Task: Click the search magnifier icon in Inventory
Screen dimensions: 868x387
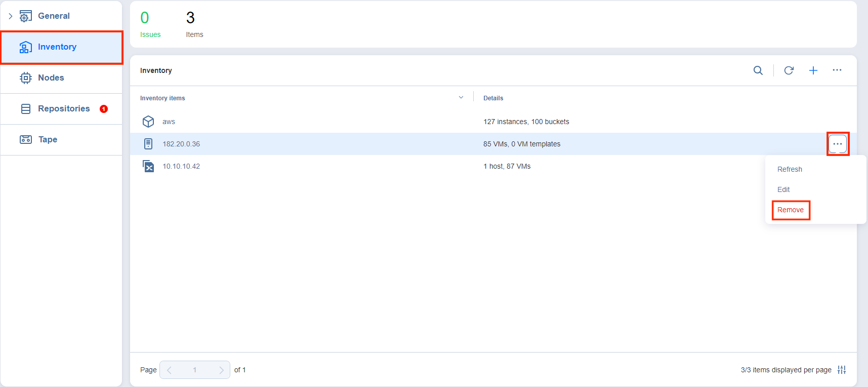Action: pos(758,70)
